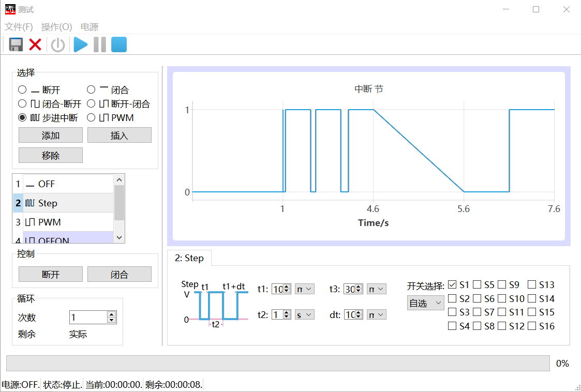This screenshot has height=392, width=581.
Task: Click the save floppy disk icon
Action: 16,45
